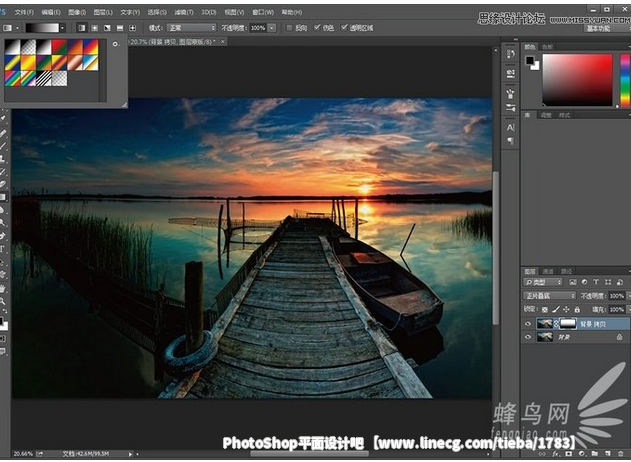Open the Properties panel icon in dock

click(x=510, y=73)
